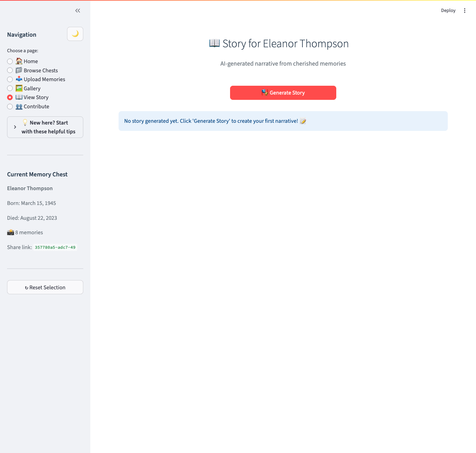
Task: Select the View Story radio button
Action: (10, 97)
